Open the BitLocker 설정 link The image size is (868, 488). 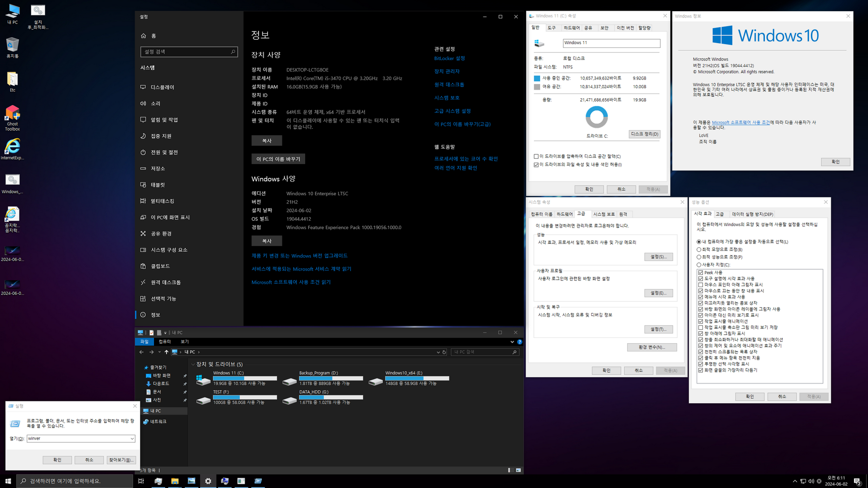click(x=449, y=58)
